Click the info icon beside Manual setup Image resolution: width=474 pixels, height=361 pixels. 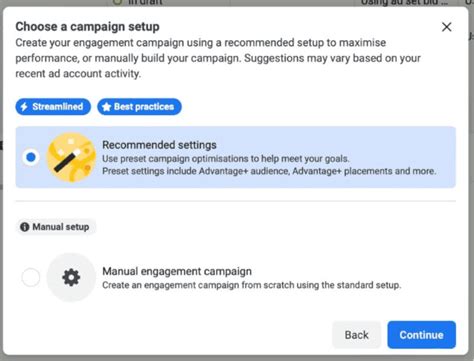(25, 227)
